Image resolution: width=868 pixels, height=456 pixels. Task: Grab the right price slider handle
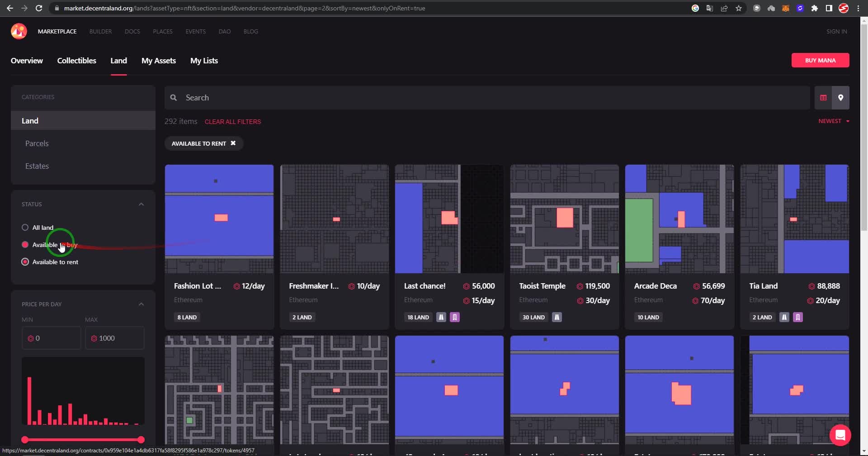click(141, 440)
